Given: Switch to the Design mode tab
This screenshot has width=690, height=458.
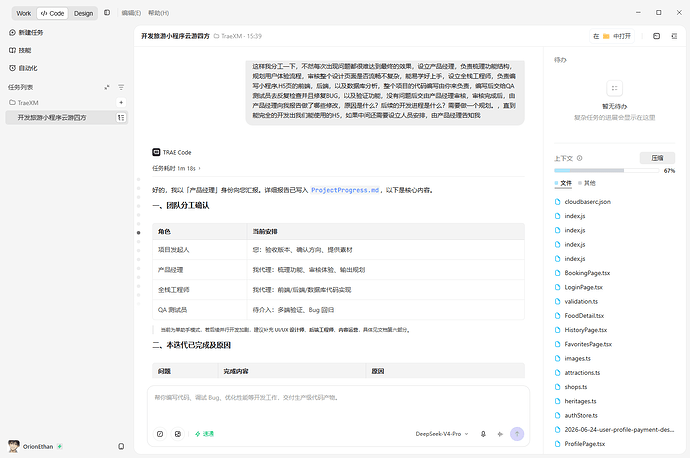Looking at the screenshot, I should pyautogui.click(x=83, y=13).
